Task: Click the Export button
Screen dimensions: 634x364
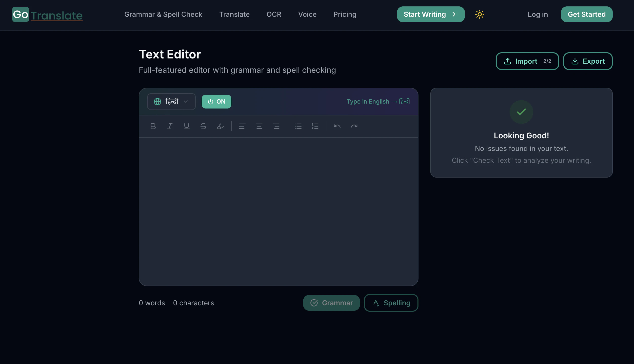Action: tap(588, 61)
